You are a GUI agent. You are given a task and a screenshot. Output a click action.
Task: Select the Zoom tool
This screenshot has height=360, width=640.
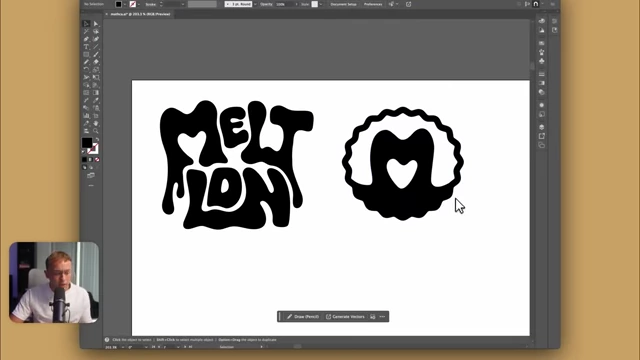[x=96, y=131]
